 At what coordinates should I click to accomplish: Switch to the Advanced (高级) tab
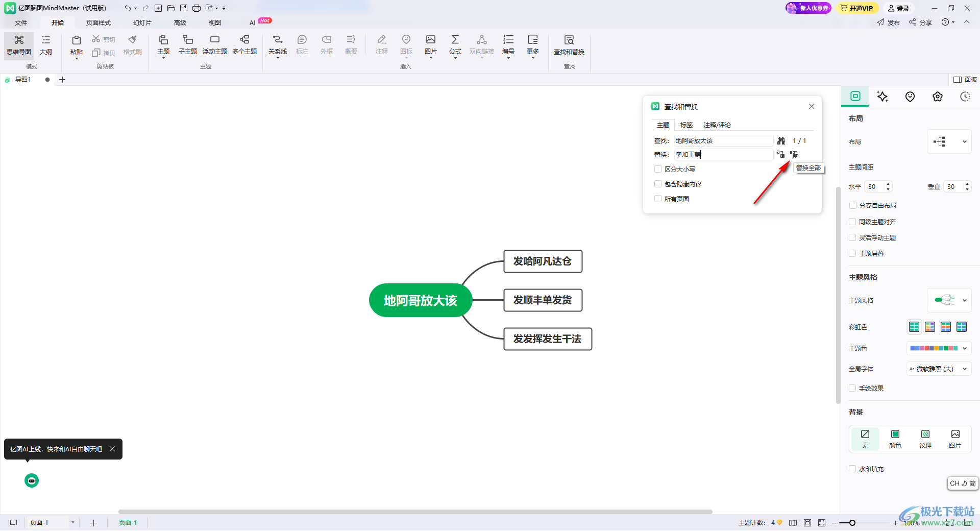tap(180, 22)
